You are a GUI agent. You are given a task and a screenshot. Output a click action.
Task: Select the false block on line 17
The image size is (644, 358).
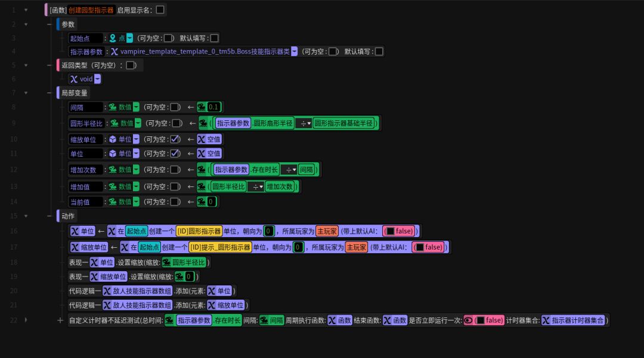coord(428,247)
